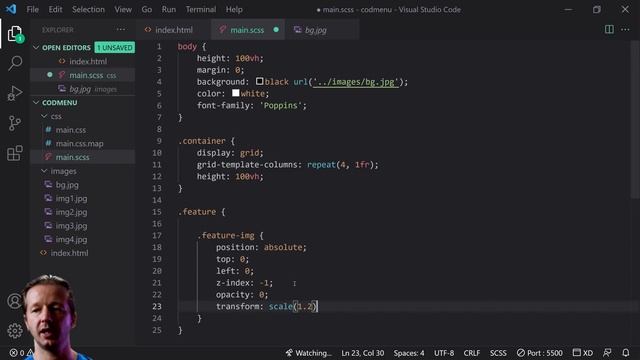Open editor More Actions ellipsis
Screen dimensions: 640x360
[625, 29]
